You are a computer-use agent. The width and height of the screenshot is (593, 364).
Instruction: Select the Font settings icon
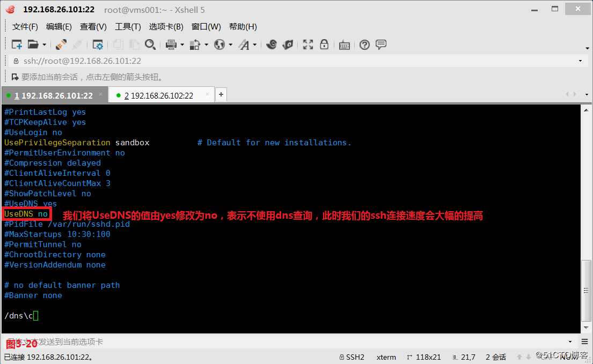click(245, 44)
